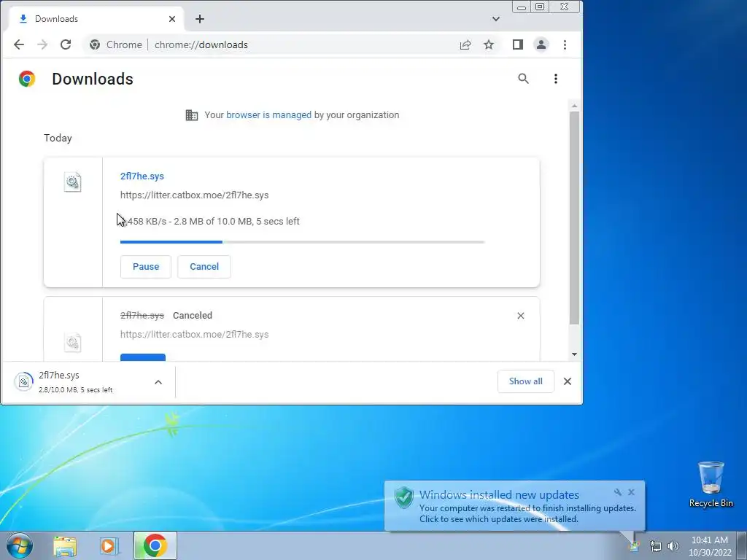The width and height of the screenshot is (747, 560).
Task: Open the volume speaker tray icon
Action: [x=673, y=546]
